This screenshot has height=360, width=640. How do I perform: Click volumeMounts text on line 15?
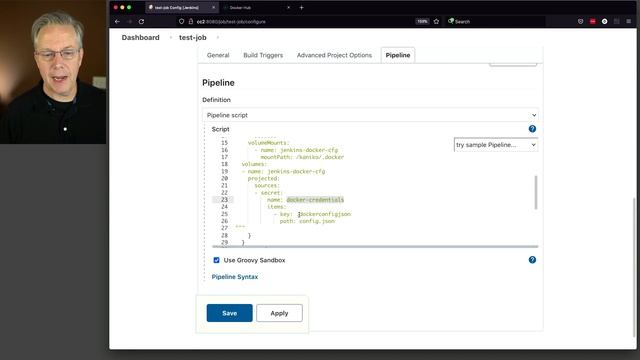tap(268, 143)
